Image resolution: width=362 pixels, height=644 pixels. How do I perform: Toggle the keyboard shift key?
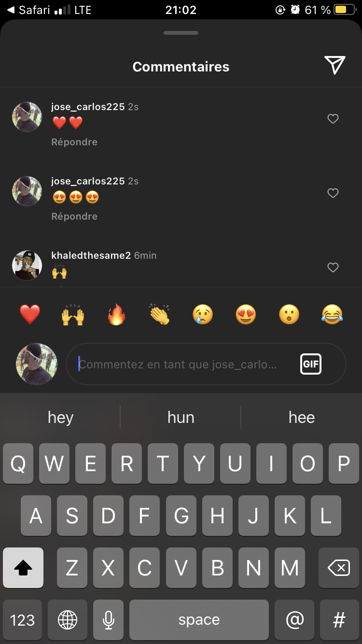[x=23, y=568]
